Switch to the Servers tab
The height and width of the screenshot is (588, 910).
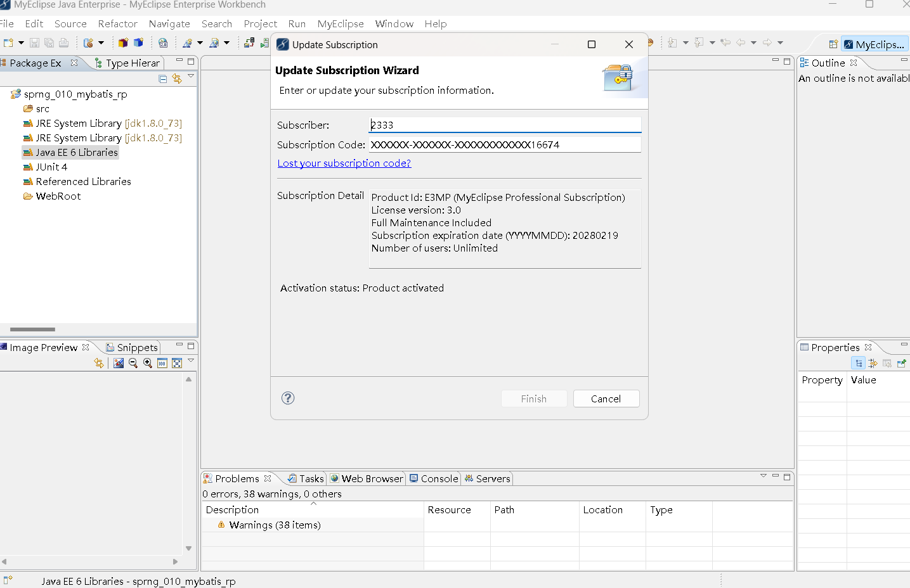click(x=487, y=478)
